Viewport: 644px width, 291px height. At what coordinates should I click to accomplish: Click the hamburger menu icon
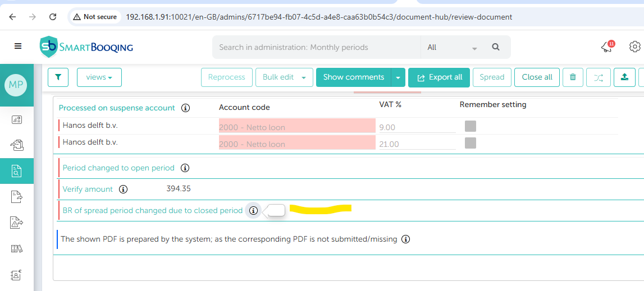(18, 47)
